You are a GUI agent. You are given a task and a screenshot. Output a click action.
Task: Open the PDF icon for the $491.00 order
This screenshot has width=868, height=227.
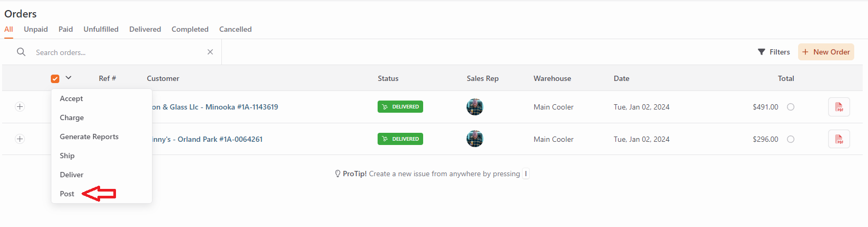(839, 107)
